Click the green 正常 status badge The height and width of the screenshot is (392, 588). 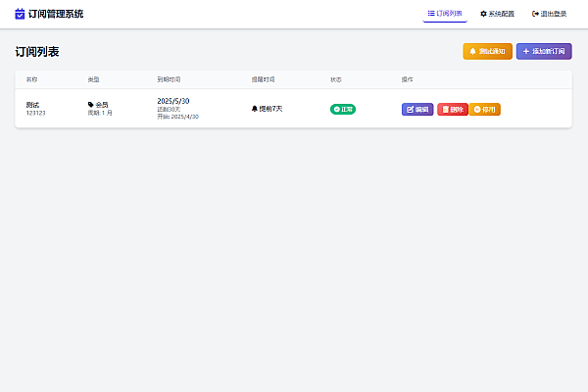(343, 109)
